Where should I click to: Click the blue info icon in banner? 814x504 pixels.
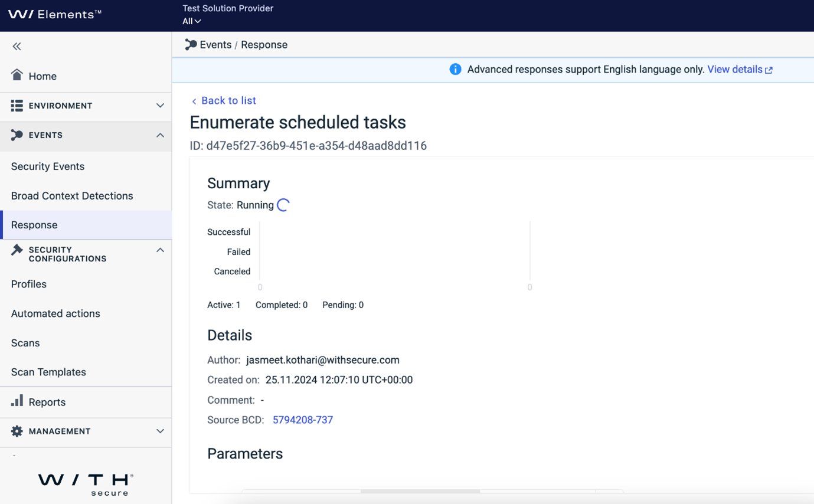(x=455, y=70)
